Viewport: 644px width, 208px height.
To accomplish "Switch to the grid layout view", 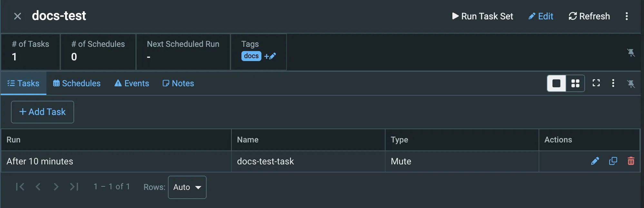I will pos(575,83).
